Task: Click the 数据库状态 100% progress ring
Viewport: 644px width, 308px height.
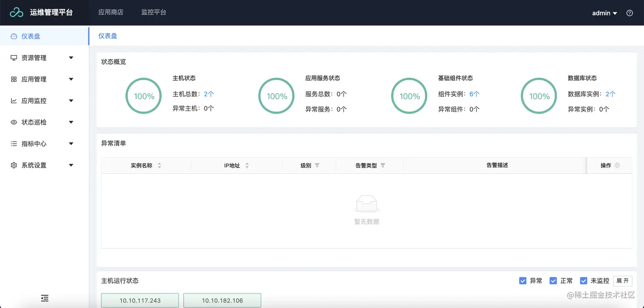Action: point(539,96)
